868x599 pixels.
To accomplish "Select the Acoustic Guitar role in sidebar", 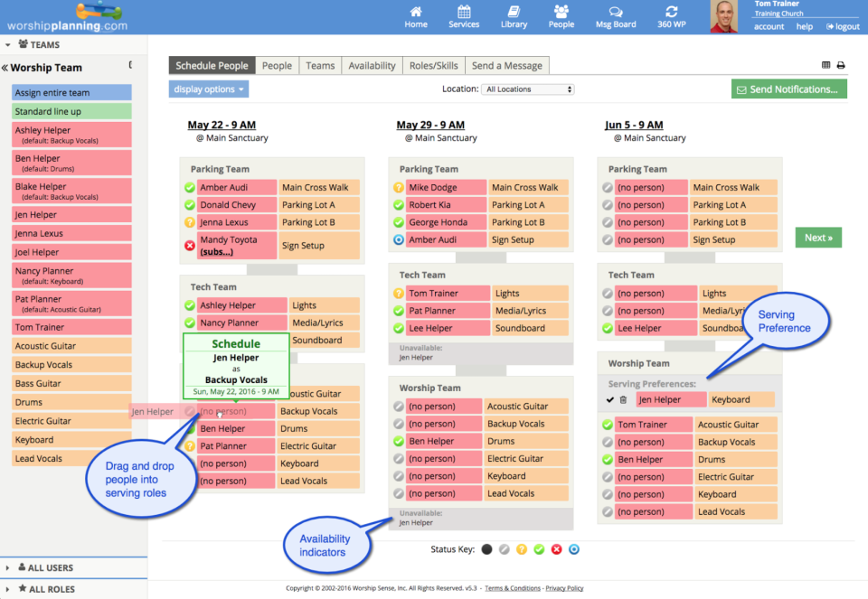I will (71, 346).
